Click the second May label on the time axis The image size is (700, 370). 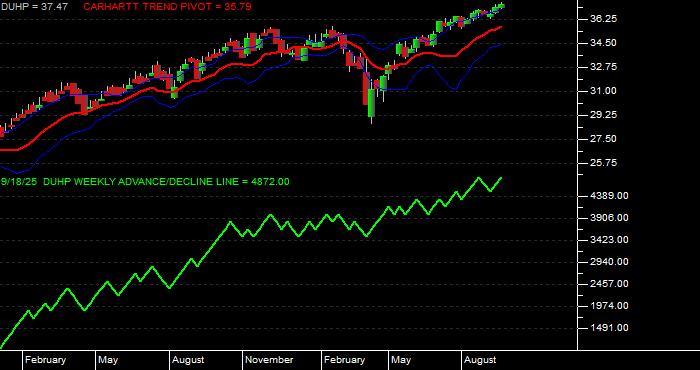(401, 360)
